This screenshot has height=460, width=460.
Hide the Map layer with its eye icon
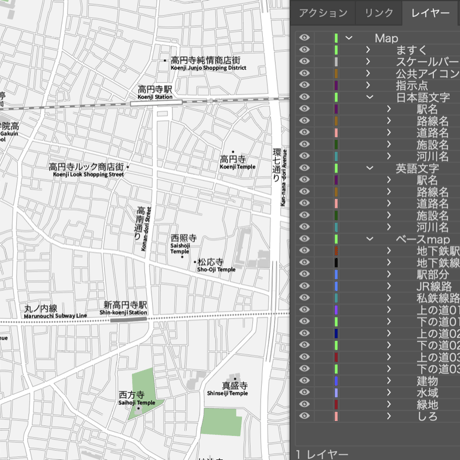[x=304, y=38]
